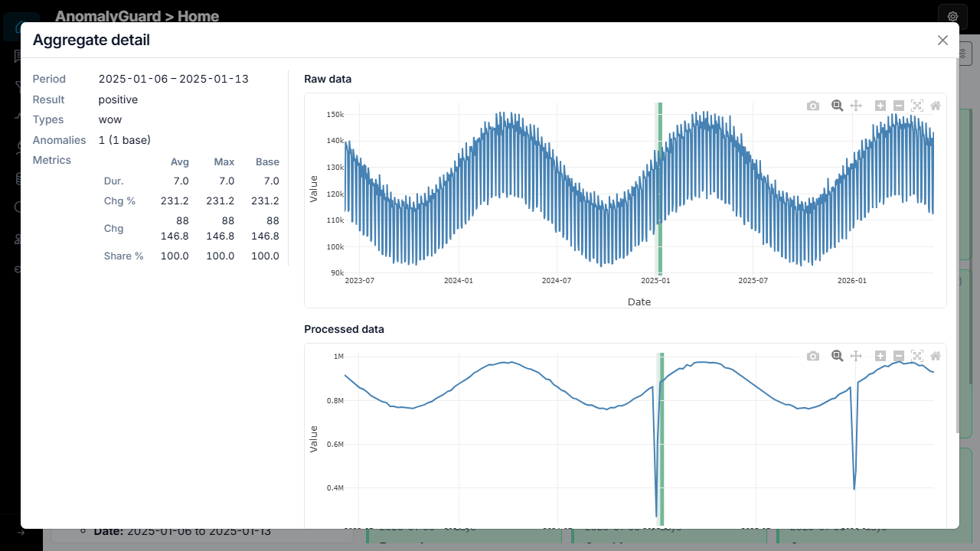This screenshot has height=551, width=980.
Task: Click 'Date' axis title under Raw data chart
Action: point(639,302)
